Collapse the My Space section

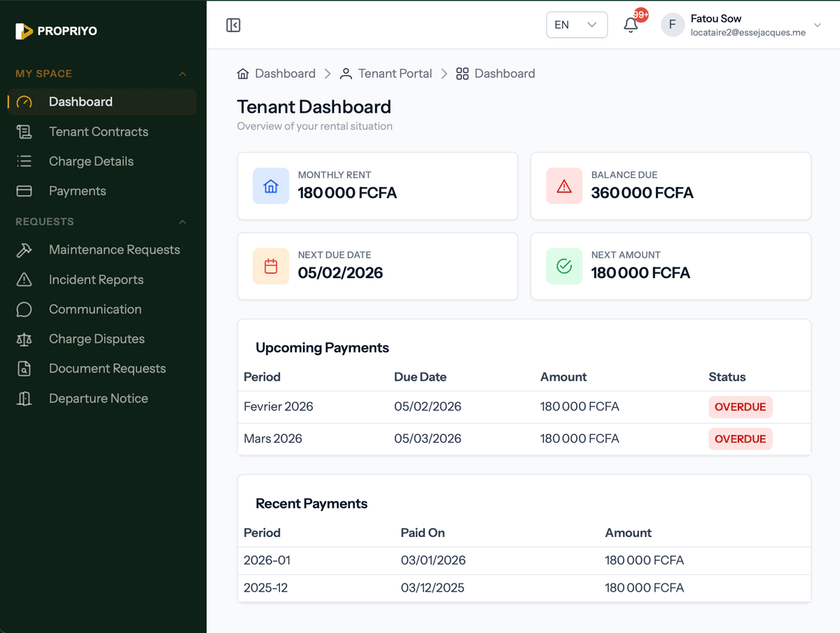tap(182, 74)
